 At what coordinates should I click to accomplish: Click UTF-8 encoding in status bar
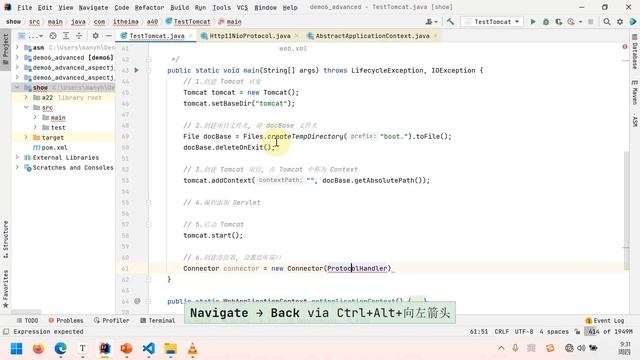point(524,332)
